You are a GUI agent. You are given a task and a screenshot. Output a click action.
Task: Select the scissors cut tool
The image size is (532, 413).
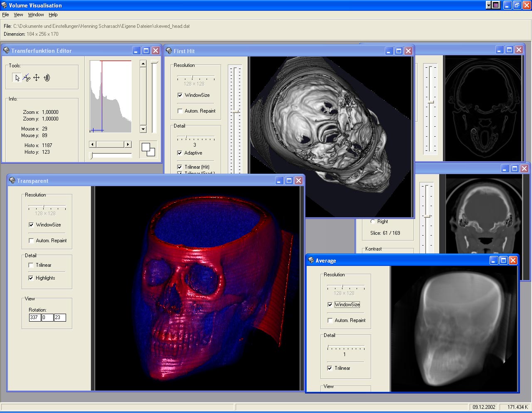[27, 78]
